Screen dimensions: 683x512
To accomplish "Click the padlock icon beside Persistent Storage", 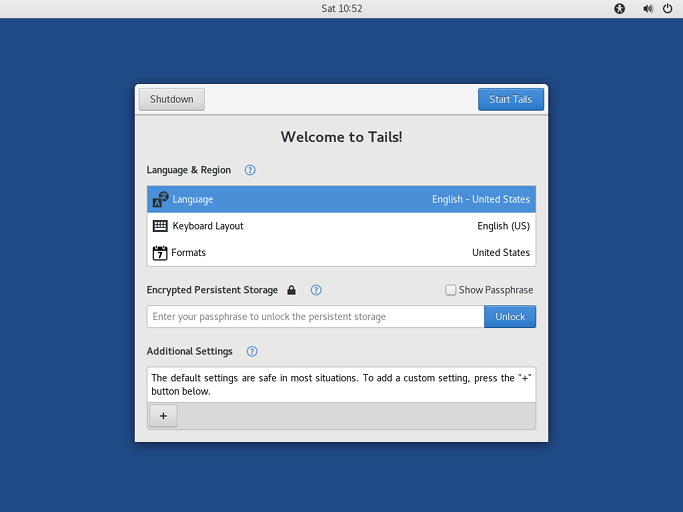I will point(291,290).
